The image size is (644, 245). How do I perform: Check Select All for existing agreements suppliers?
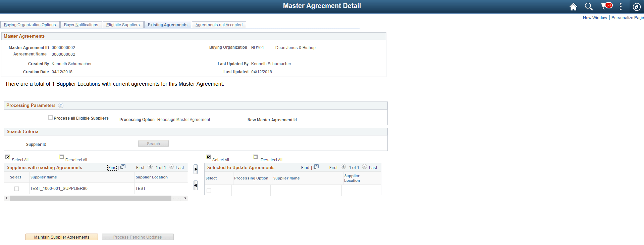coord(8,157)
